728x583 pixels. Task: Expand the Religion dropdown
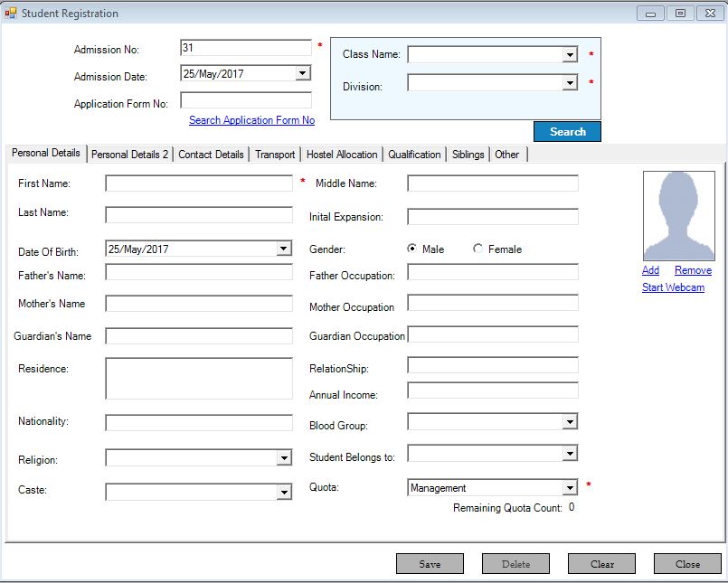click(x=284, y=458)
